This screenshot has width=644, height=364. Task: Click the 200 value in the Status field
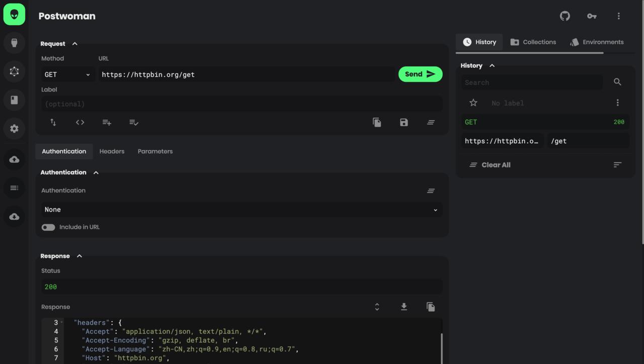point(51,287)
